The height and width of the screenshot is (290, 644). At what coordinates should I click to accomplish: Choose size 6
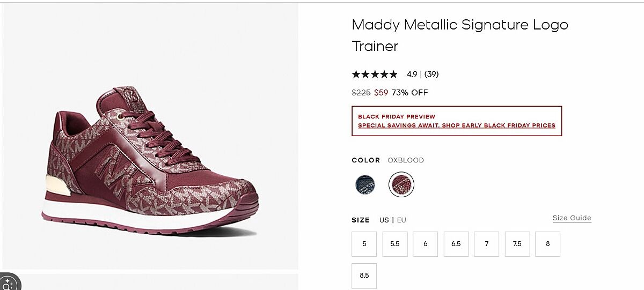coord(426,244)
